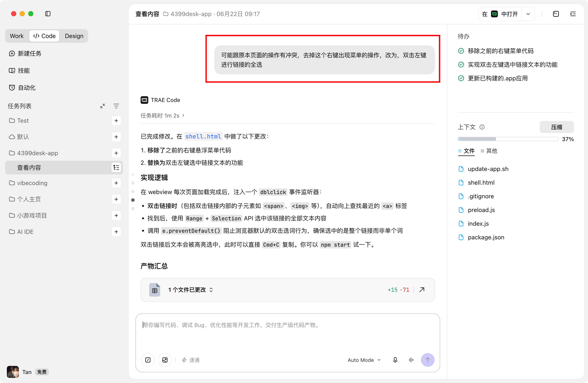Expand 任务耗时 1m 2s details
588x383 pixels.
click(162, 116)
